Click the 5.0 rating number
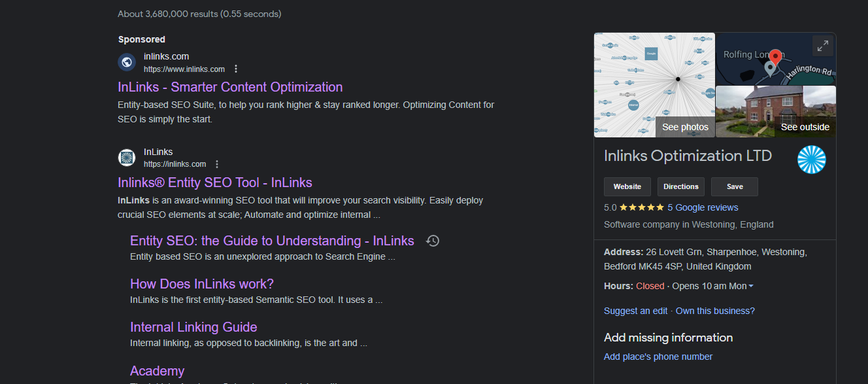 click(x=610, y=207)
